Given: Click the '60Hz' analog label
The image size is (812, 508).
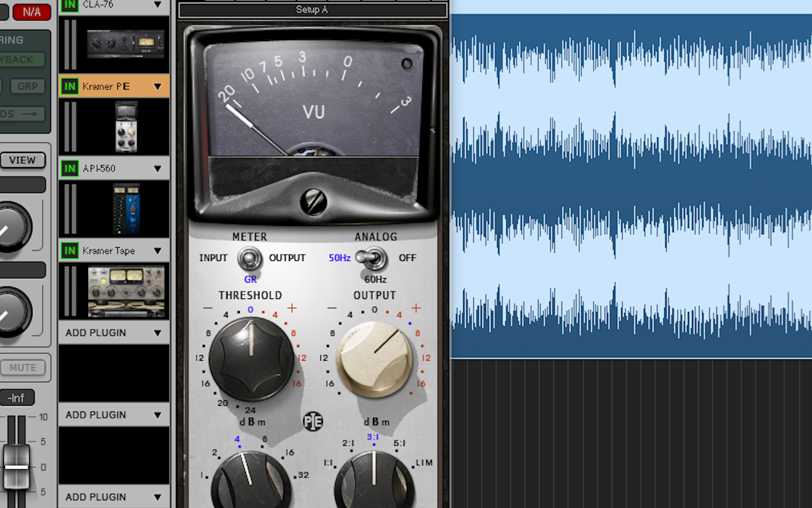Looking at the screenshot, I should 375,279.
